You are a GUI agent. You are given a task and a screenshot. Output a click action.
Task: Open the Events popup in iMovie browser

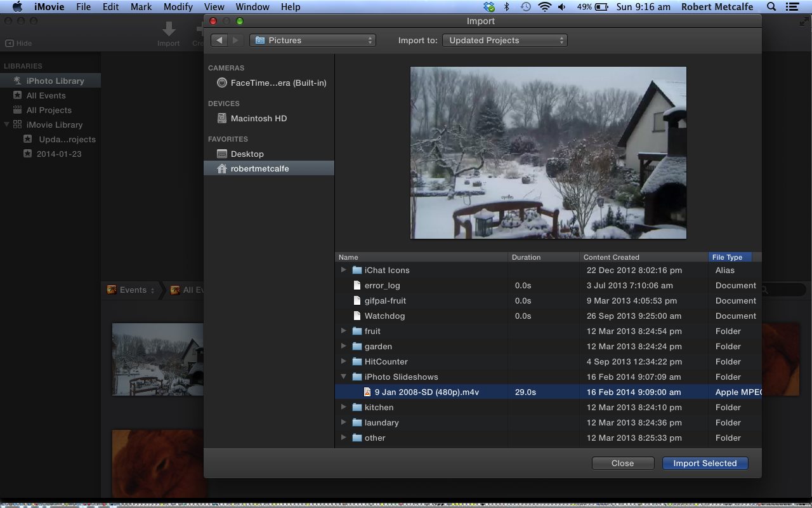(131, 290)
